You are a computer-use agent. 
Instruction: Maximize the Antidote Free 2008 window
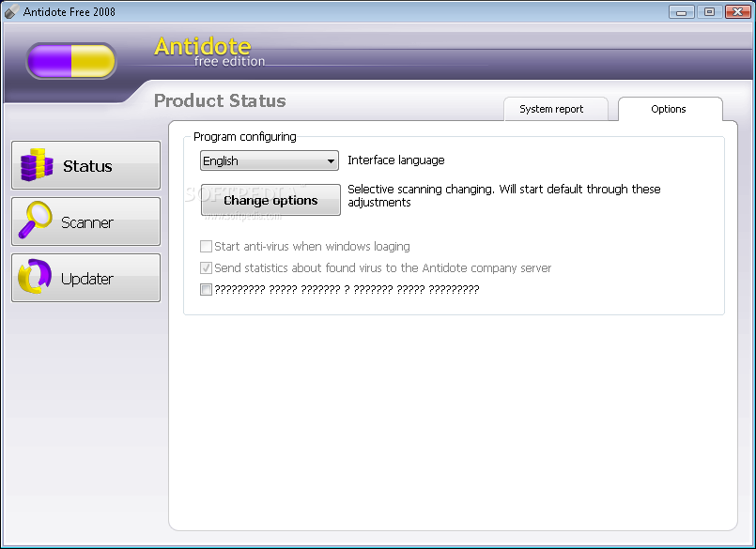[709, 11]
